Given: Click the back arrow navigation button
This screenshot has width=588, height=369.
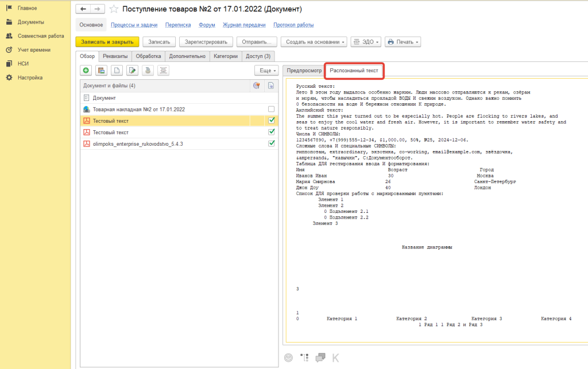Looking at the screenshot, I should coord(83,9).
